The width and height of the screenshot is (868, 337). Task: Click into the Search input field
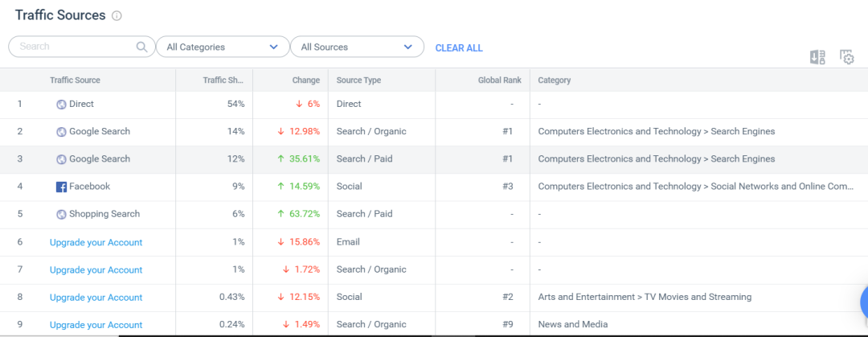point(72,47)
